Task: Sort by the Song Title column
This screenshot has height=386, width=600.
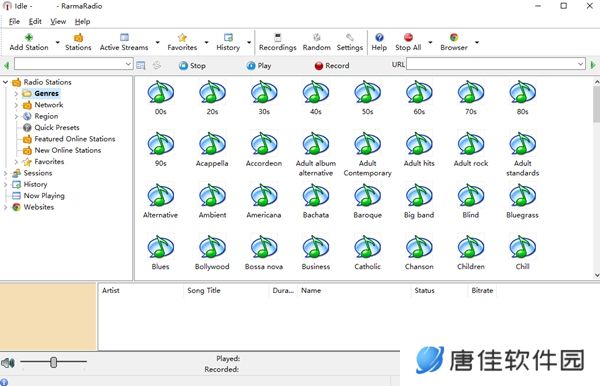Action: click(226, 290)
